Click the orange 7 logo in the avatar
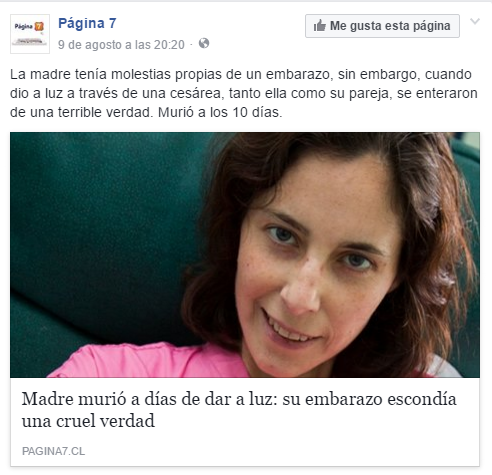 (39, 26)
